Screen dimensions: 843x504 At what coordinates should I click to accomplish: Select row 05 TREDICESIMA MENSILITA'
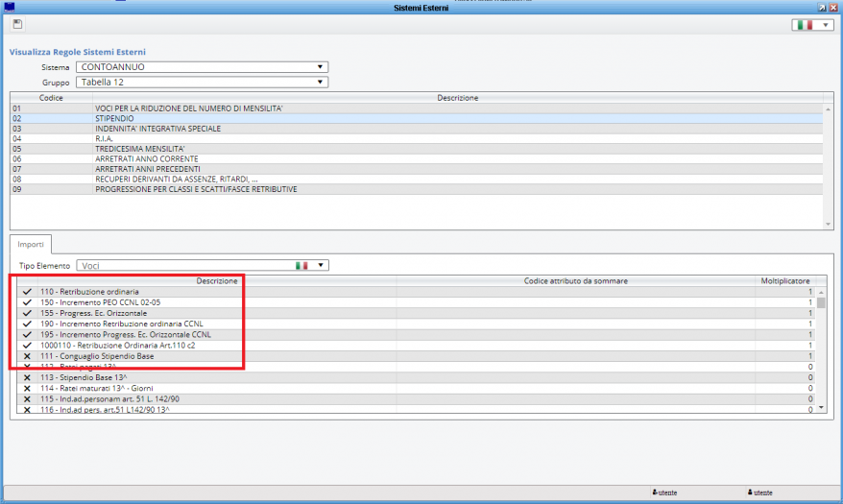pos(417,149)
